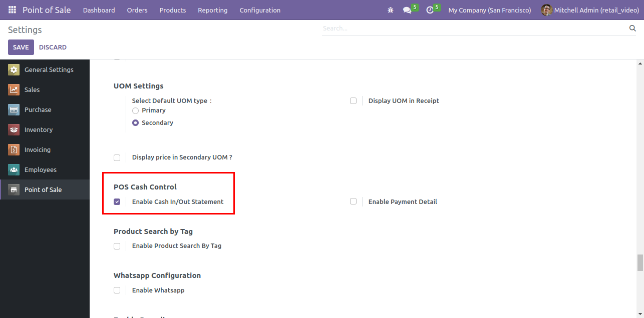
Task: Tick Enable Product Search By Tag
Action: click(117, 246)
